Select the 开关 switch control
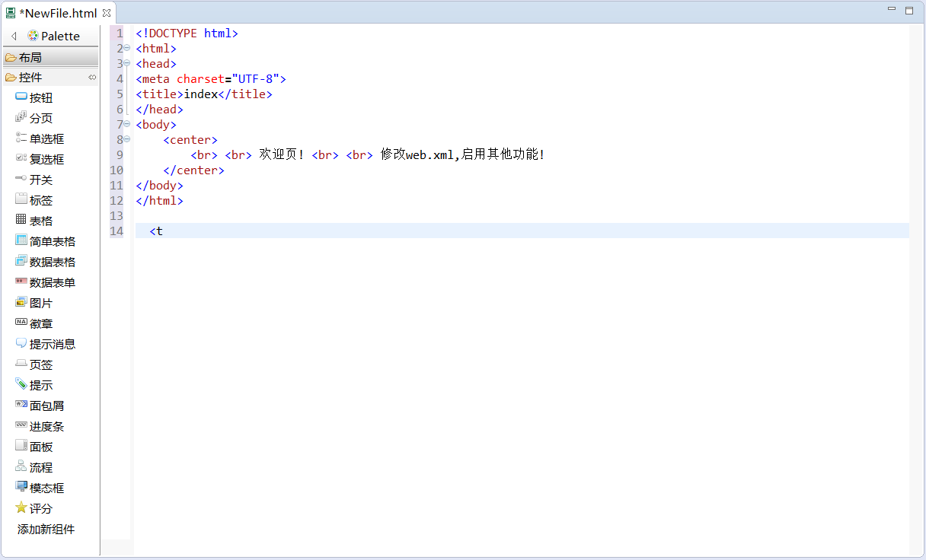Image resolution: width=926 pixels, height=560 pixels. [x=40, y=180]
